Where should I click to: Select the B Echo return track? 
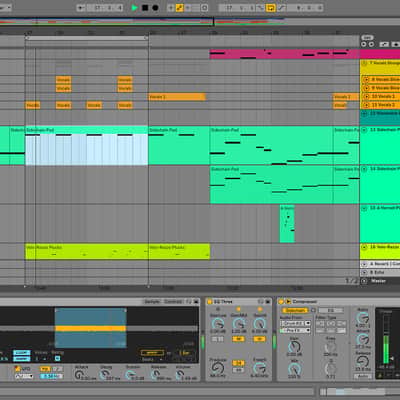click(379, 272)
